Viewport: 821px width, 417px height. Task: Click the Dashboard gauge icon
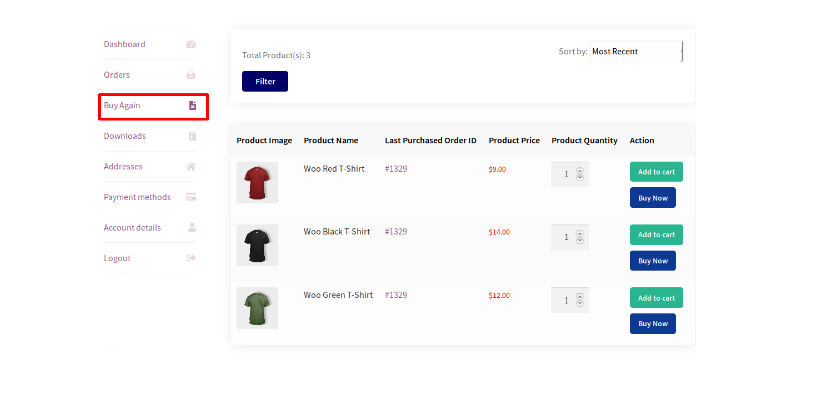pyautogui.click(x=191, y=45)
